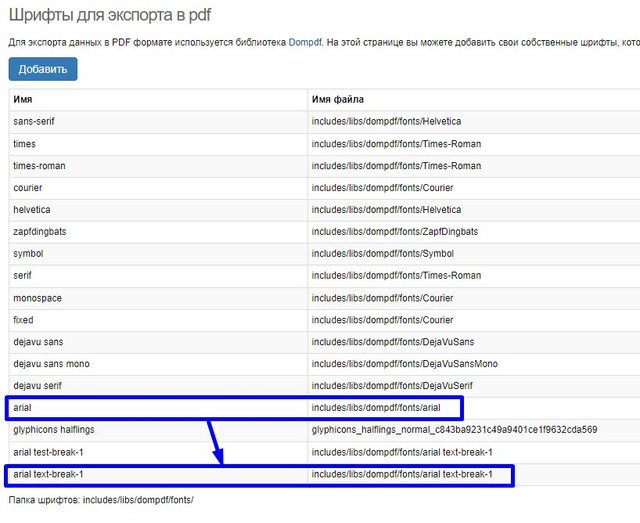Viewport: 640px width, 523px height.
Task: Click the fonts/DejaVuSansMono file path
Action: (x=404, y=364)
